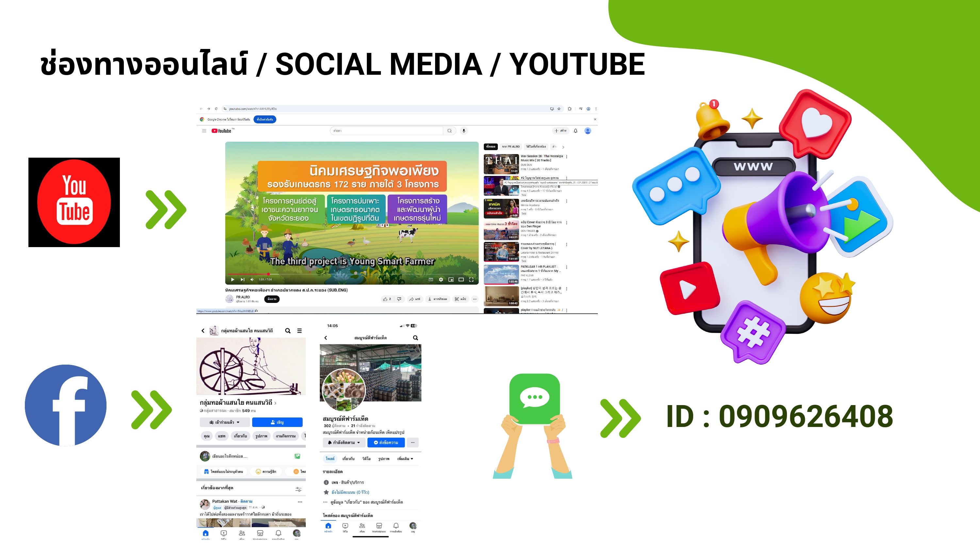Click the dislike thumbs-down button
The height and width of the screenshot is (551, 980).
pos(399,299)
